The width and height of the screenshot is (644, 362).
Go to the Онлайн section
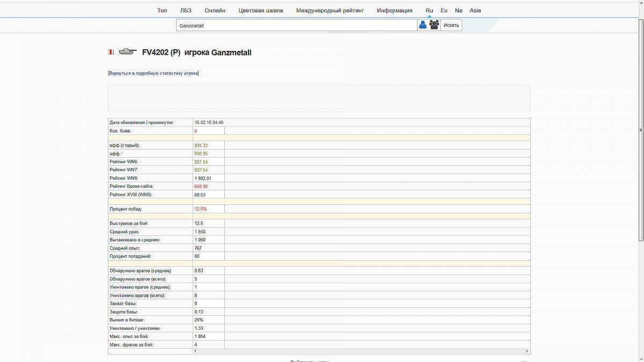point(215,10)
